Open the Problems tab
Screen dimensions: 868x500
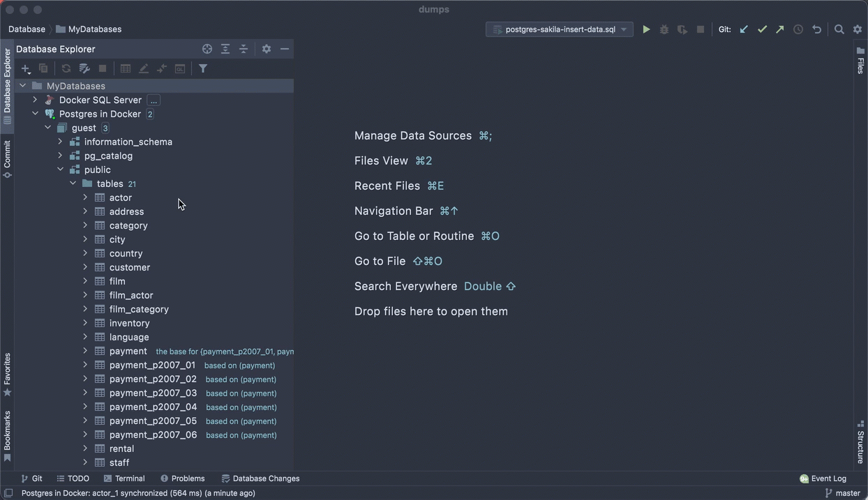pos(183,478)
